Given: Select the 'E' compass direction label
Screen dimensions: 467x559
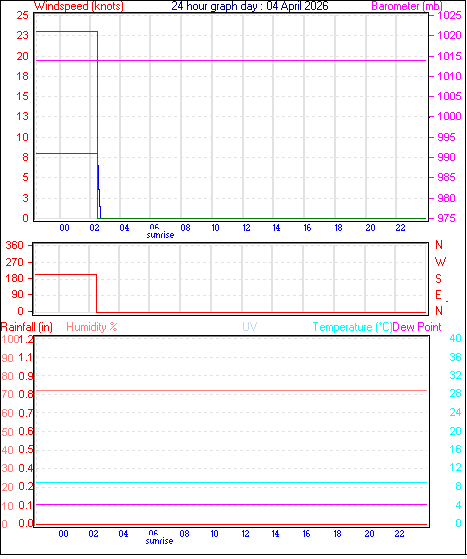Looking at the screenshot, I should click(438, 295).
